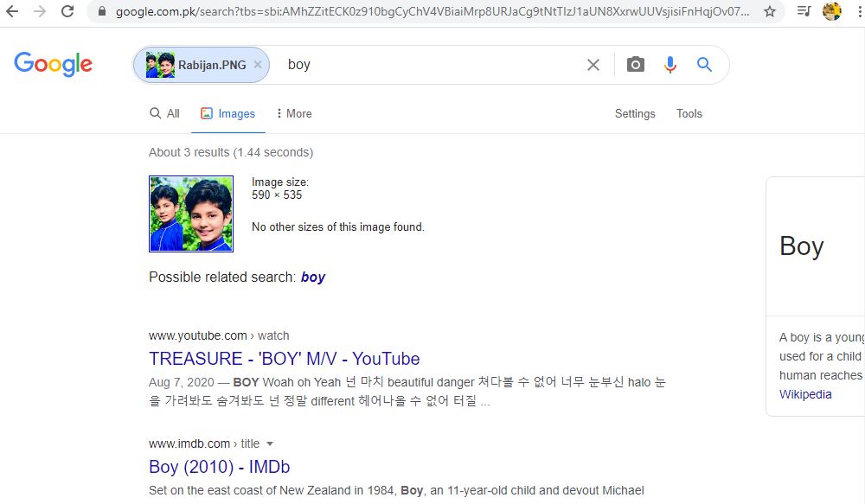Open Boy (2010) - IMDb result
This screenshot has width=865, height=504.
tap(219, 467)
